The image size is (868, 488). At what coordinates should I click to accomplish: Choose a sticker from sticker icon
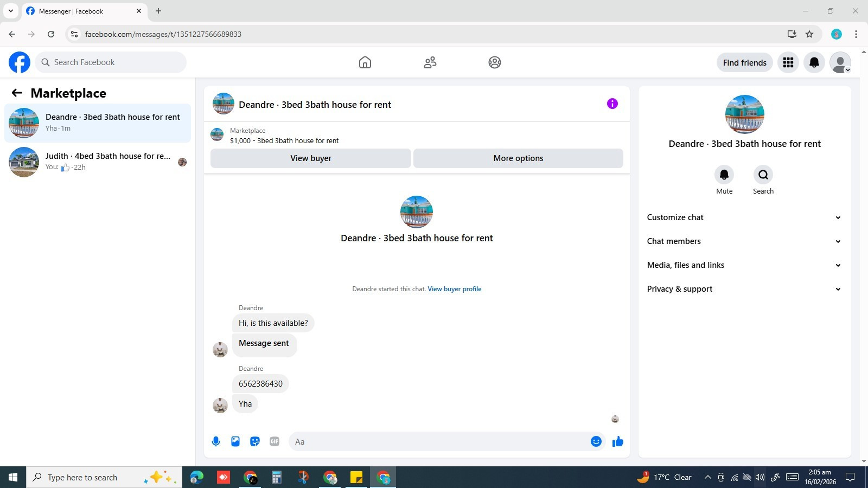coord(255,441)
